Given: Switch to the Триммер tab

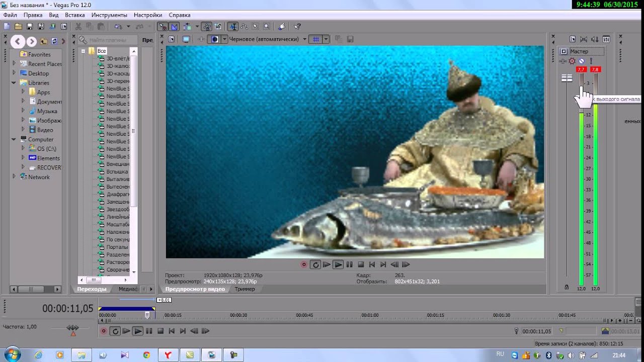Looking at the screenshot, I should click(x=245, y=289).
